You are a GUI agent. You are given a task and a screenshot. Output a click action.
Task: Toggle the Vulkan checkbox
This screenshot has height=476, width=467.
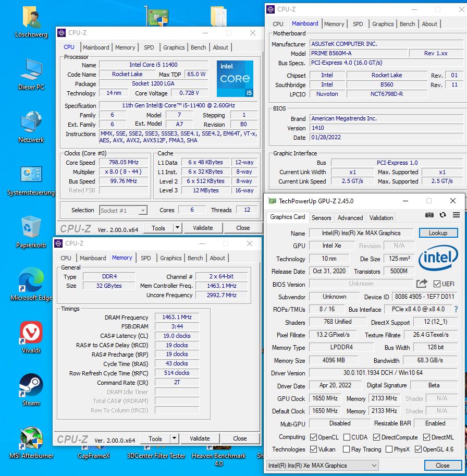point(313,449)
